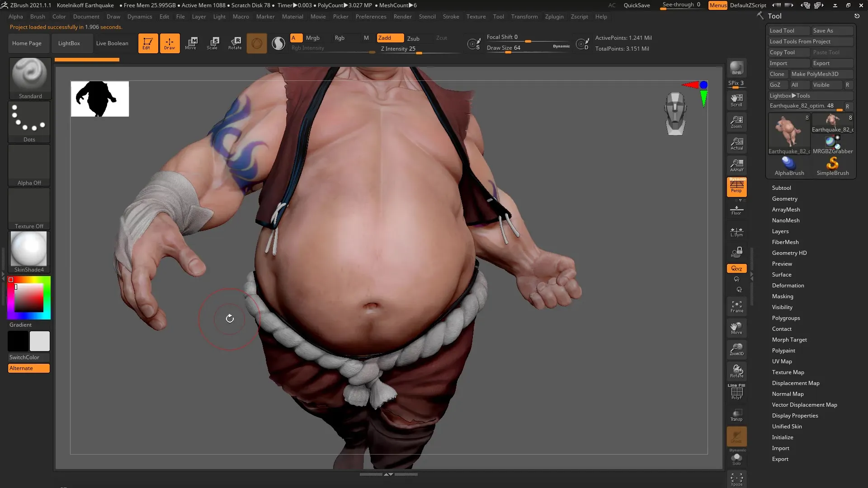This screenshot has width=868, height=488.
Task: Click the sculptris sphere icon in top shelf
Action: point(256,43)
